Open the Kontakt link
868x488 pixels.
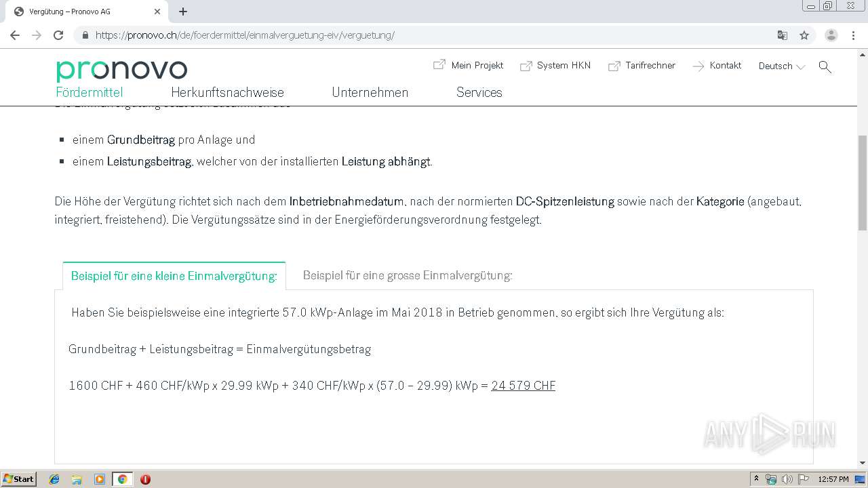pyautogui.click(x=726, y=65)
